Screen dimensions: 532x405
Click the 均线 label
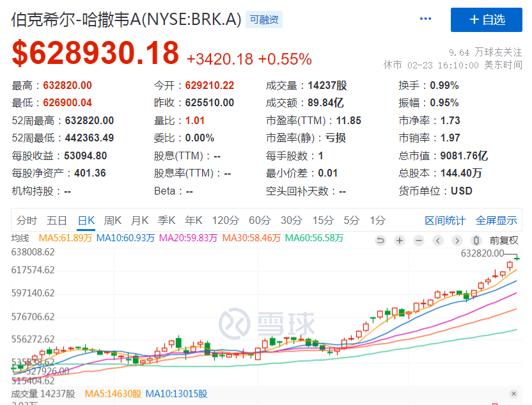20,238
